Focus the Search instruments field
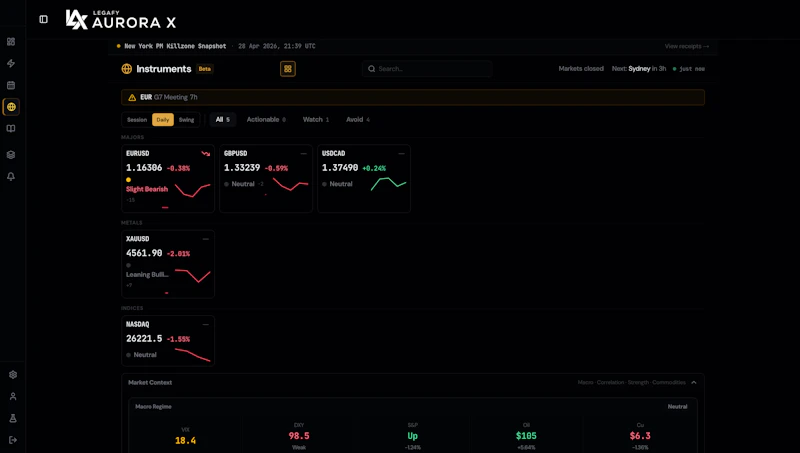Viewport: 800px width, 453px height. 427,69
